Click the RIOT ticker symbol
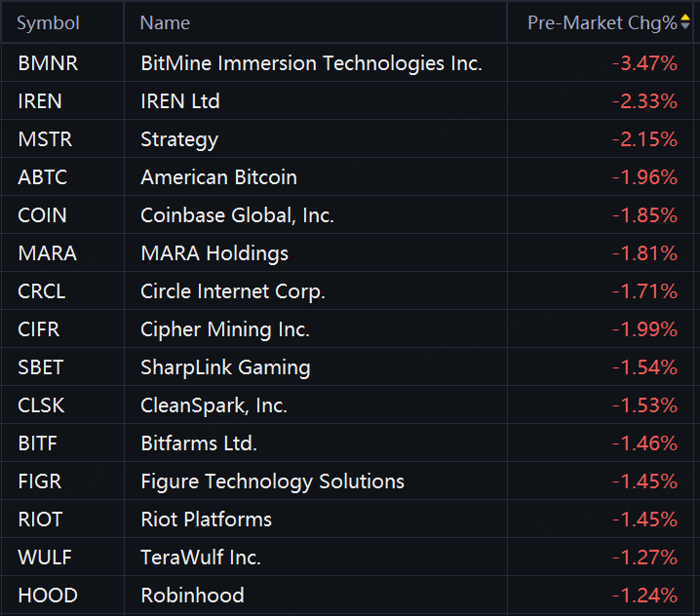The image size is (700, 616). (x=41, y=520)
